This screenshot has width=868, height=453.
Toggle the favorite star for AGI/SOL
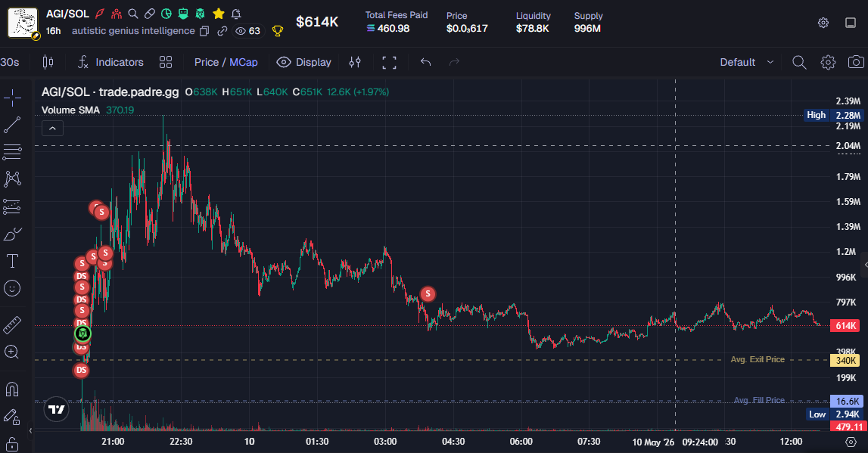point(219,14)
